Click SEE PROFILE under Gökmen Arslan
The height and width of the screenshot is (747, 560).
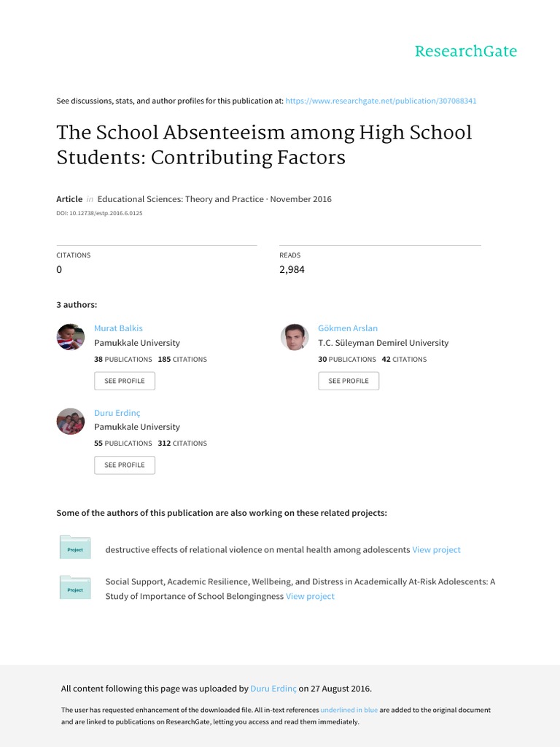pos(349,381)
